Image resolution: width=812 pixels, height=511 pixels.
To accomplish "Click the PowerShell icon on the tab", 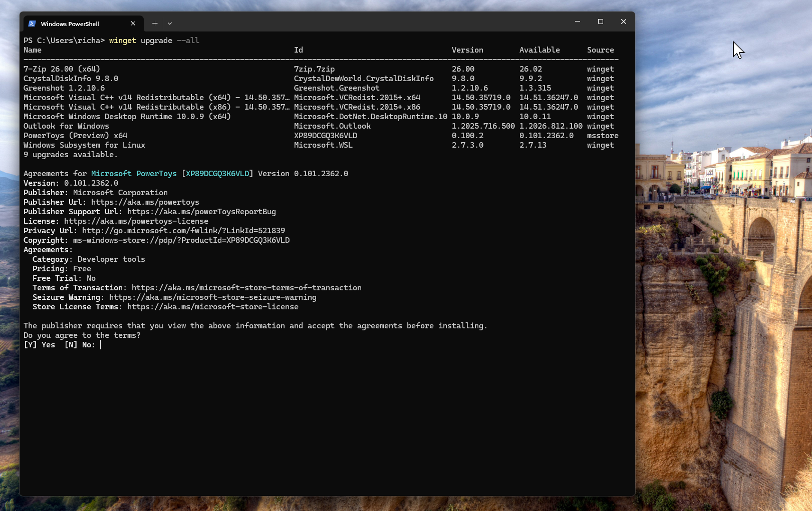I will 32,24.
